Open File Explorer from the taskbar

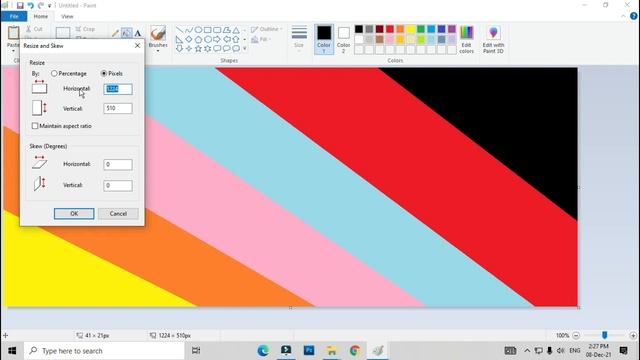coord(331,351)
